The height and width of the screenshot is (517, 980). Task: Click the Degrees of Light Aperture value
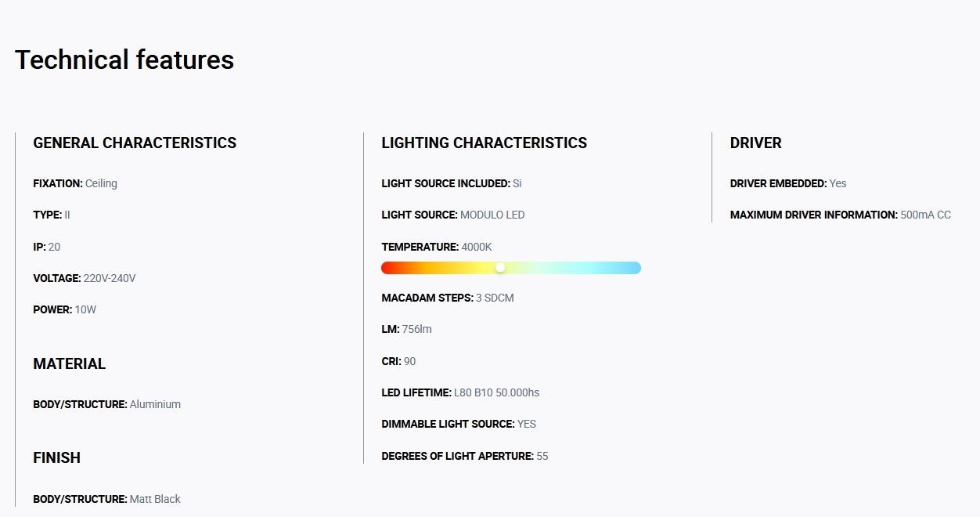542,456
